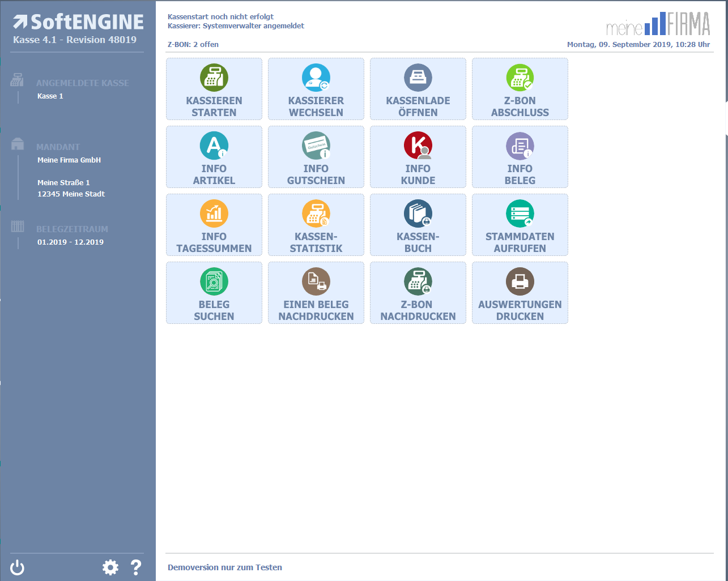Click the red Info Kunde icon
This screenshot has height=581, width=728.
click(x=418, y=146)
